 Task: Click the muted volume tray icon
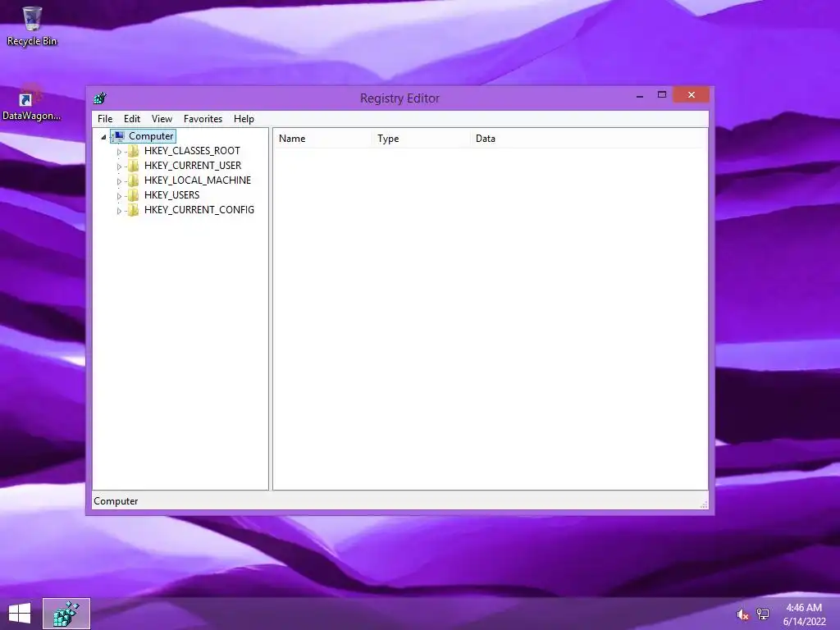(742, 614)
